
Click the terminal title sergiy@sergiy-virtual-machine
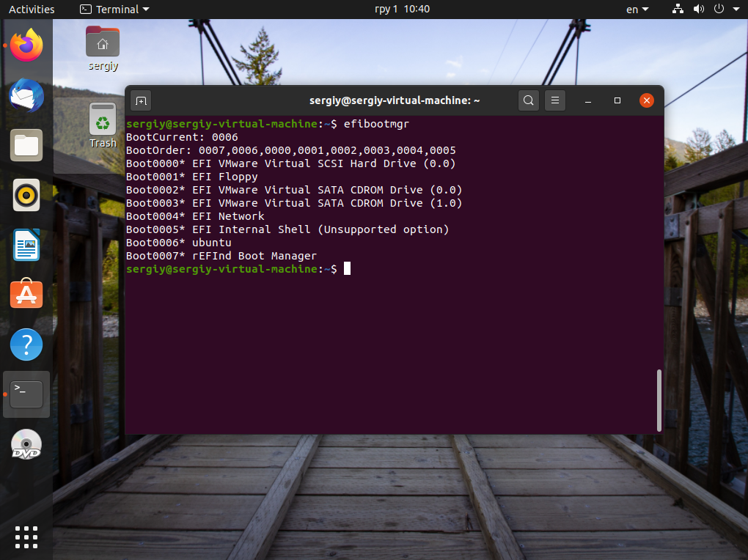coord(395,100)
